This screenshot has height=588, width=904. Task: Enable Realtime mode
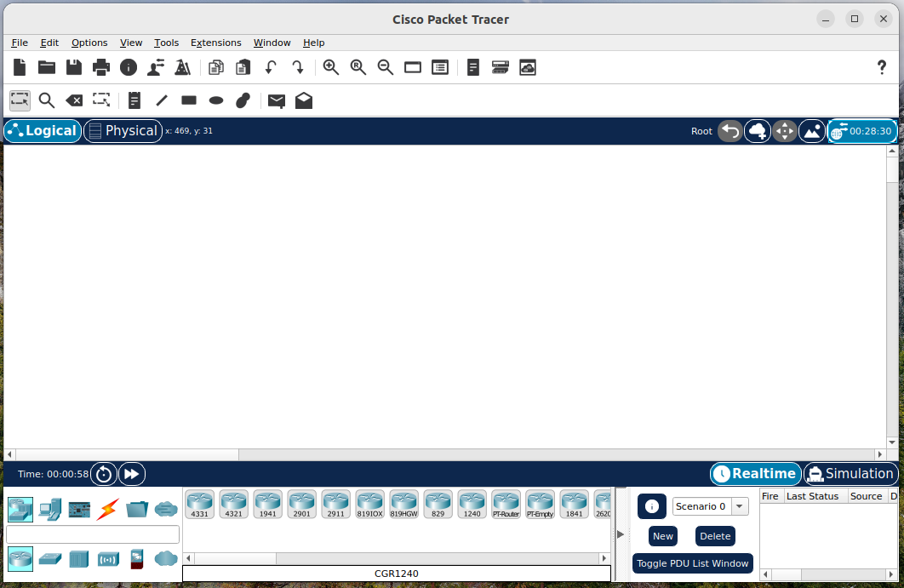pos(755,474)
